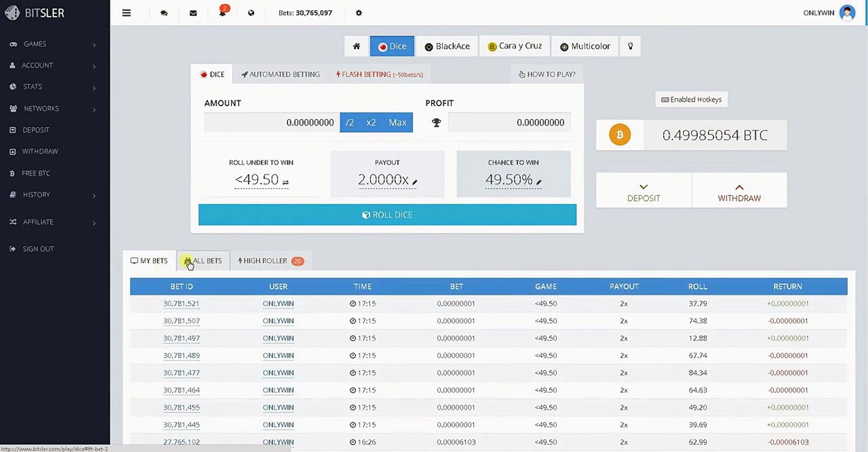Viewport: 868px width, 452px height.
Task: Click the hamburger menu icon
Action: click(x=127, y=13)
